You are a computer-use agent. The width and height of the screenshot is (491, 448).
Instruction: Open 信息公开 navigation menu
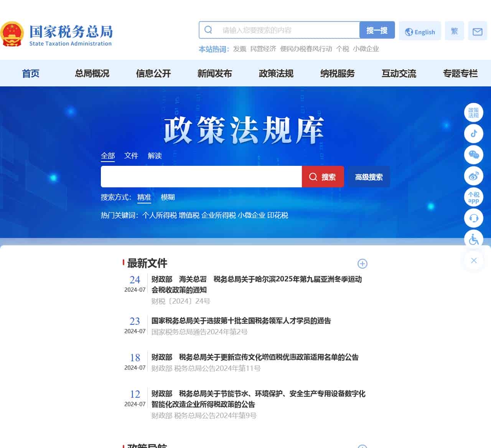153,73
